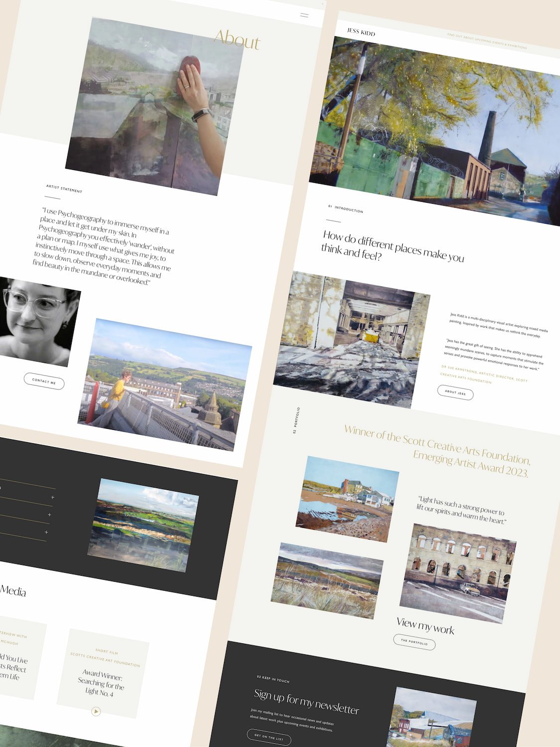Expand the middle accordion plus icon
The height and width of the screenshot is (747, 560).
[49, 514]
